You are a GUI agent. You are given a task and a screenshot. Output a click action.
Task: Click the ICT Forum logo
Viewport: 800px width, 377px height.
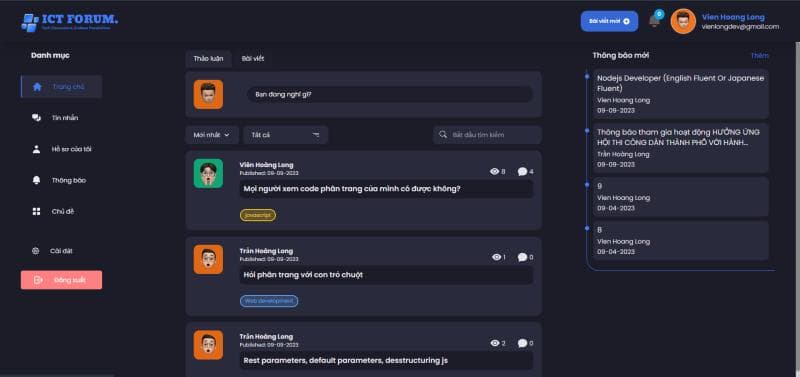pos(69,22)
